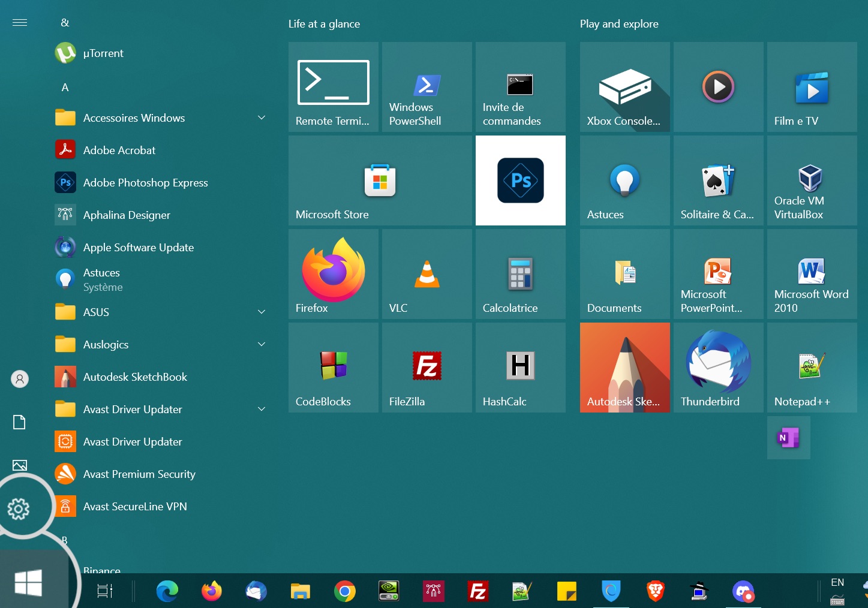Viewport: 868px width, 608px height.
Task: Expand the Auslogics folder
Action: [x=161, y=345]
